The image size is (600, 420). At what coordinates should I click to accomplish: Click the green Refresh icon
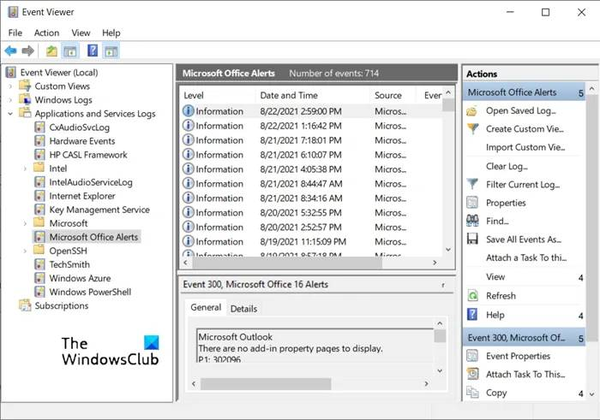473,296
